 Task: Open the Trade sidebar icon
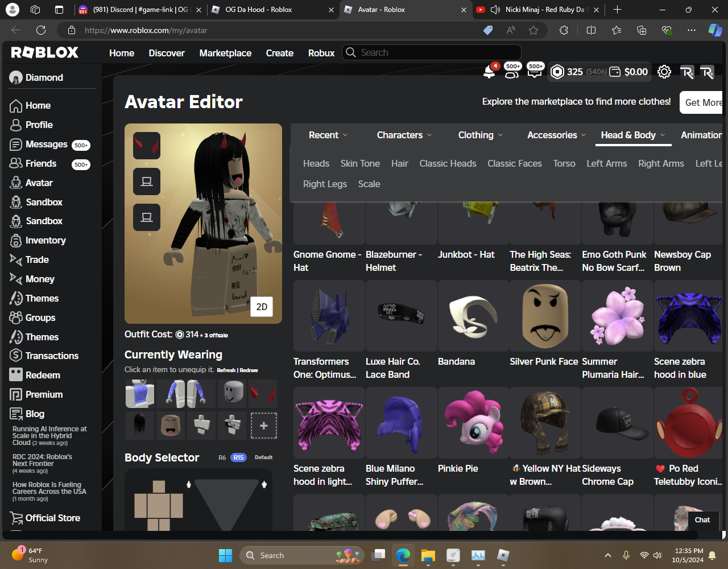(x=16, y=259)
